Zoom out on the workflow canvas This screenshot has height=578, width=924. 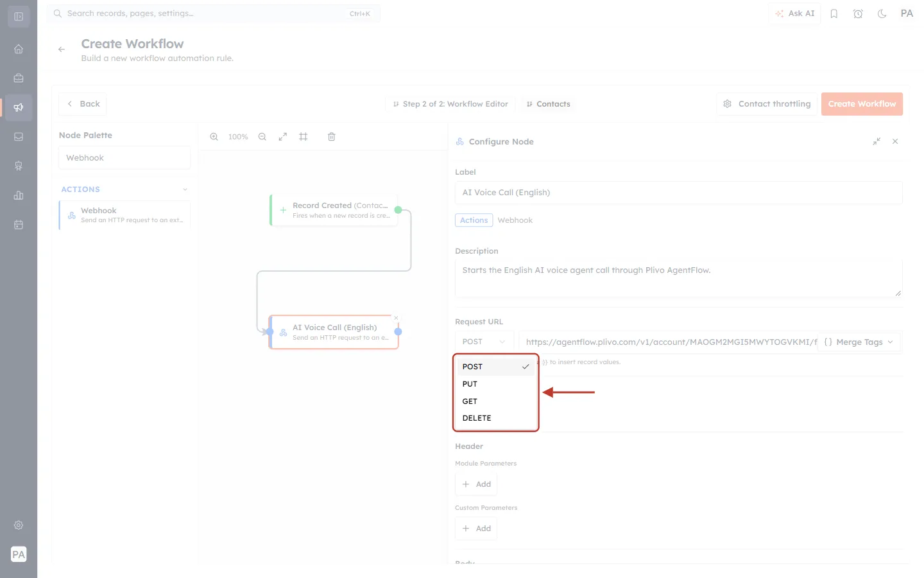click(262, 137)
